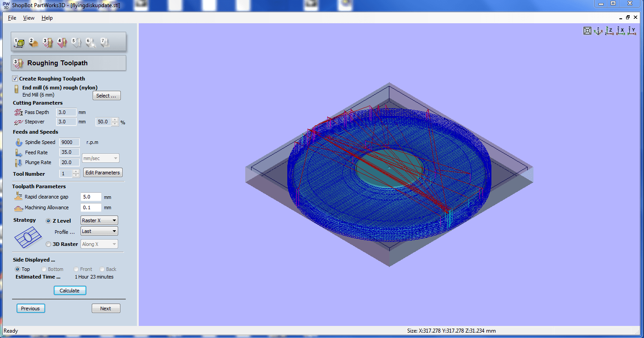
Task: Click stepover percentage 50.0 field
Action: 104,122
